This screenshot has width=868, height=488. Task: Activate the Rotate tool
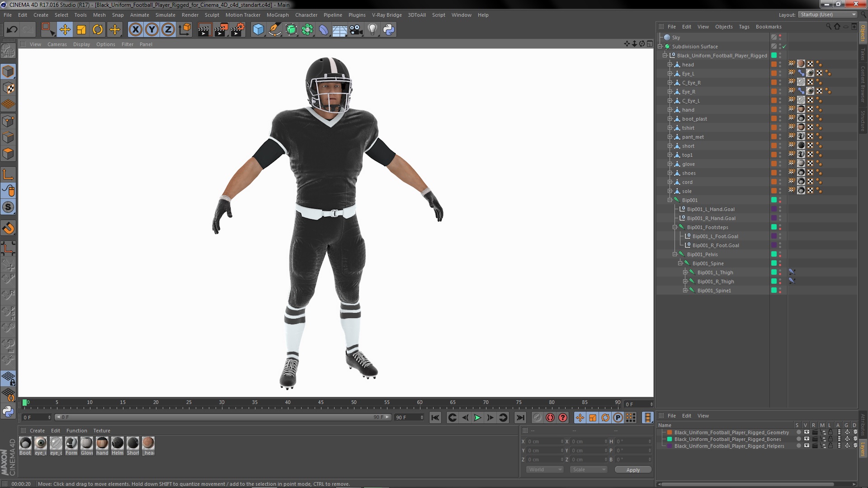tap(98, 30)
